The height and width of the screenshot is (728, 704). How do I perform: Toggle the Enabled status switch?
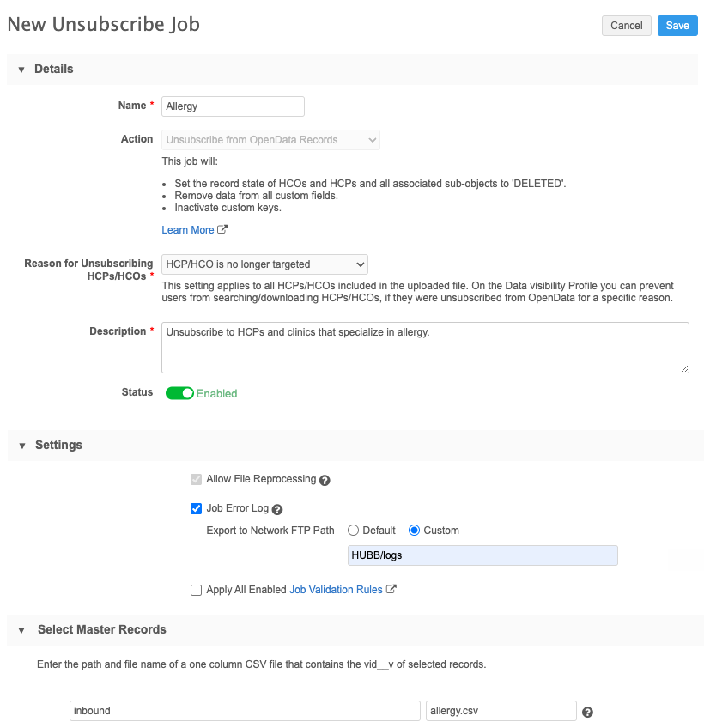[x=179, y=393]
